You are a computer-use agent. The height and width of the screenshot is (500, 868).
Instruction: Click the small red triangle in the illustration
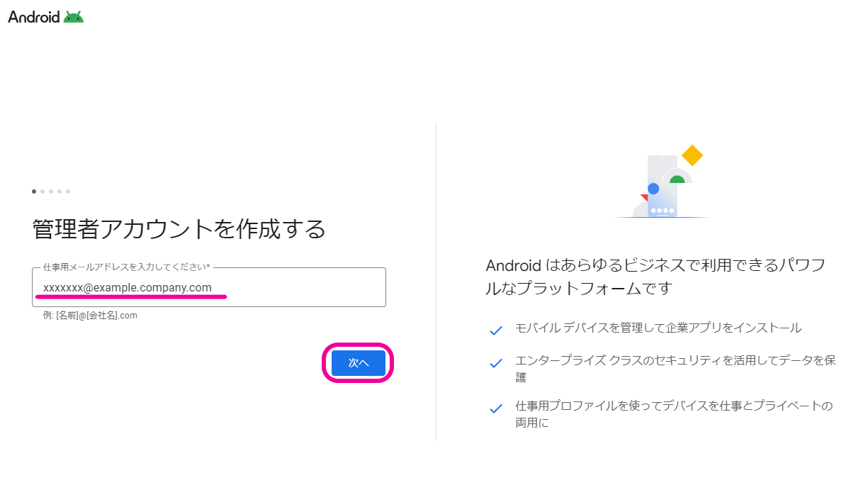click(x=643, y=197)
